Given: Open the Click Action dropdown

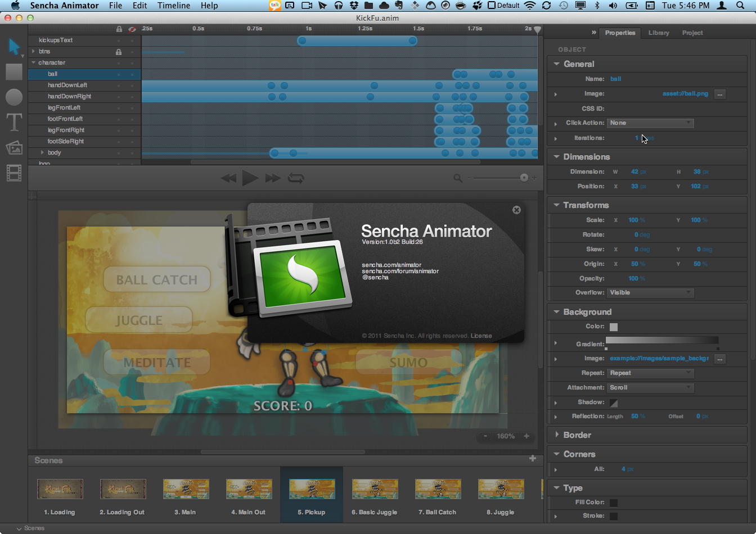Looking at the screenshot, I should (x=650, y=123).
